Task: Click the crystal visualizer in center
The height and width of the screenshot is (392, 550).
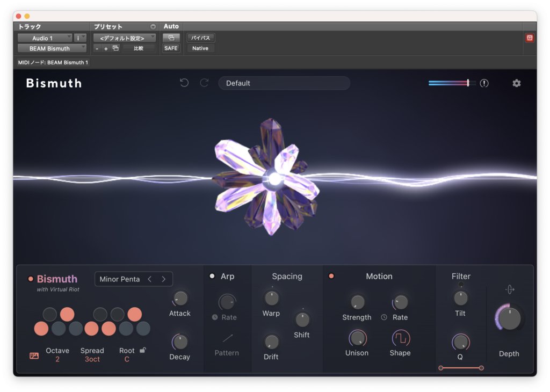Action: [x=267, y=177]
